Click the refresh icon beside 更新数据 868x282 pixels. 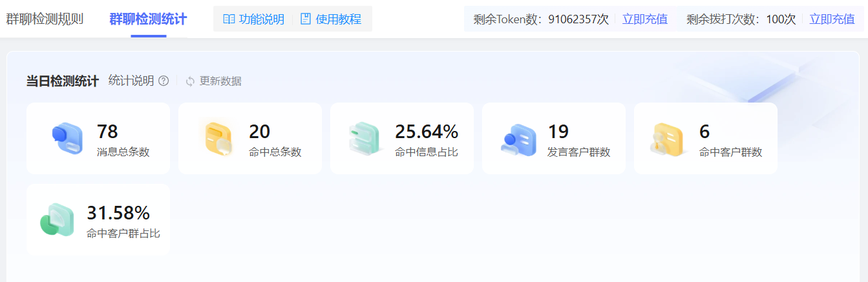pos(190,81)
